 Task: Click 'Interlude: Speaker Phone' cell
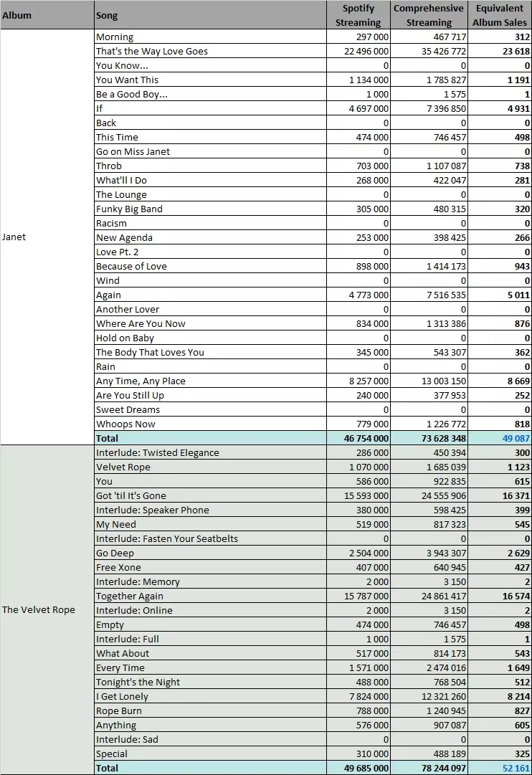pyautogui.click(x=210, y=510)
